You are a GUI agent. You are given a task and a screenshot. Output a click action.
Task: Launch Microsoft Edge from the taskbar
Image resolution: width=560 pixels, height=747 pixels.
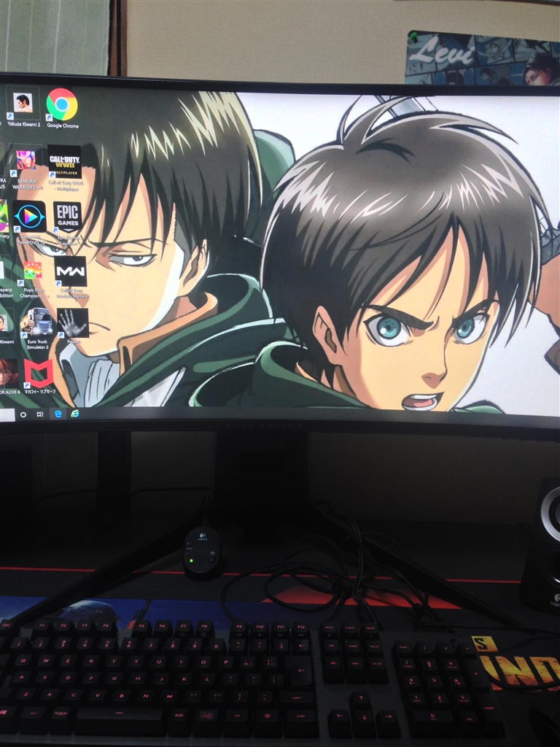(x=58, y=414)
